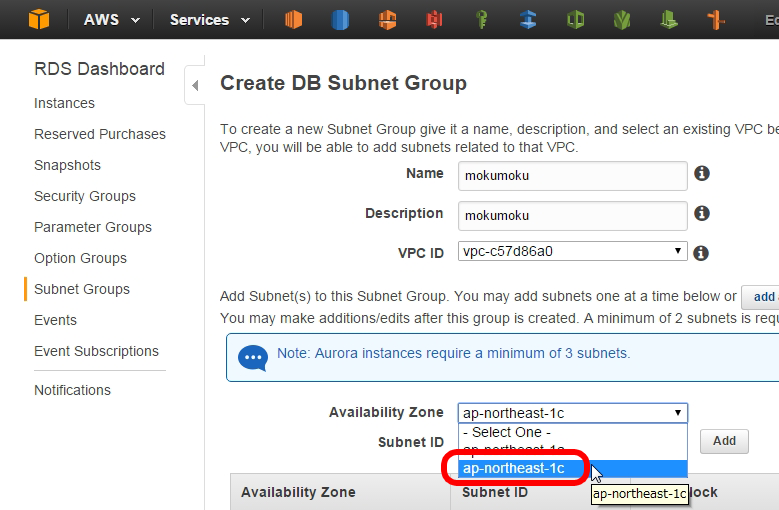
Task: Open the AWS dropdown menu
Action: tap(111, 20)
